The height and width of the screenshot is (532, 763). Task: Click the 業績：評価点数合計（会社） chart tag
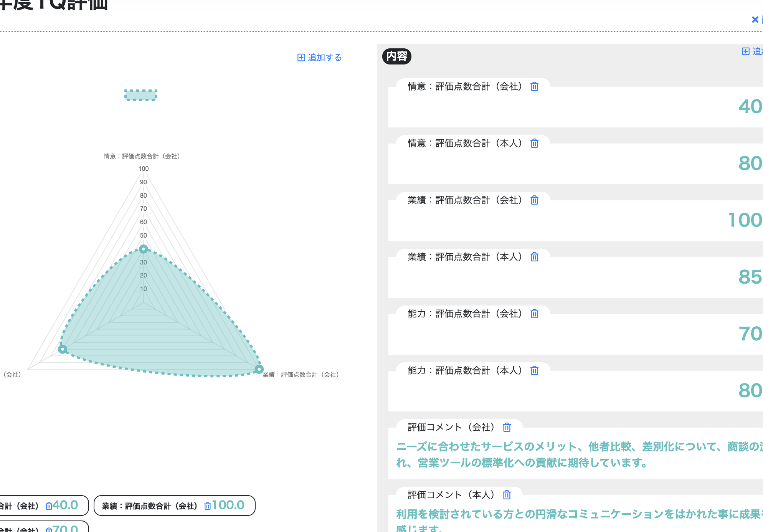[x=150, y=506]
